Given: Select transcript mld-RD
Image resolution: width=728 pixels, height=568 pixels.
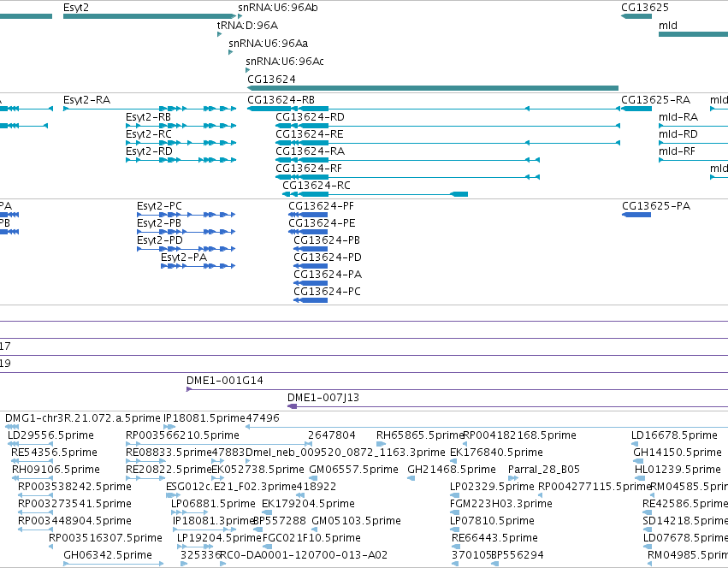Looking at the screenshot, I should [x=678, y=134].
